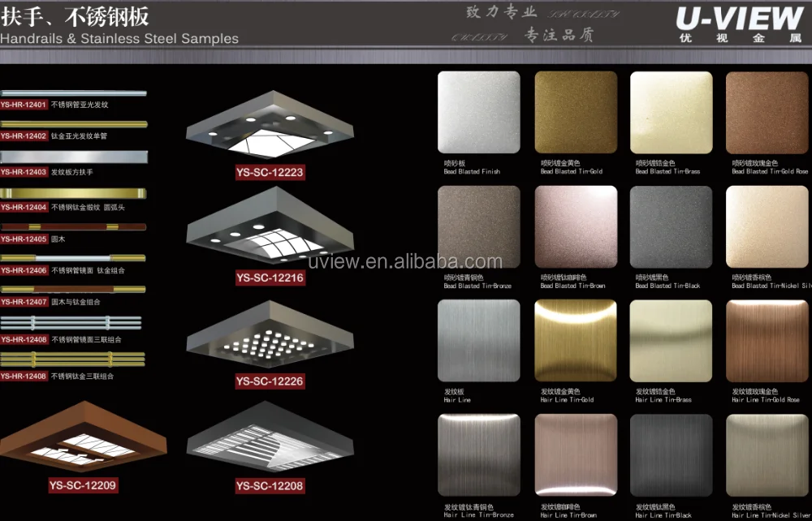Click the Bead Blasted Finish swatch

tap(478, 112)
